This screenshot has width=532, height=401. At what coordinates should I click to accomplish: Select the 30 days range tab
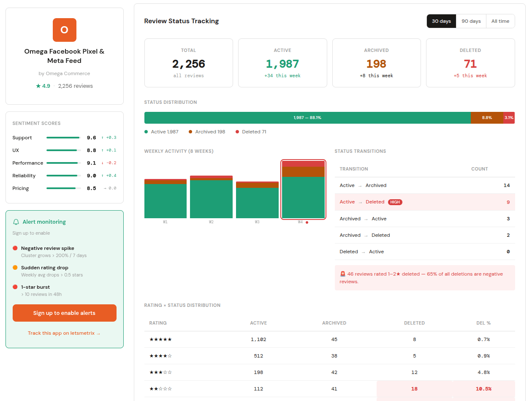coord(442,21)
